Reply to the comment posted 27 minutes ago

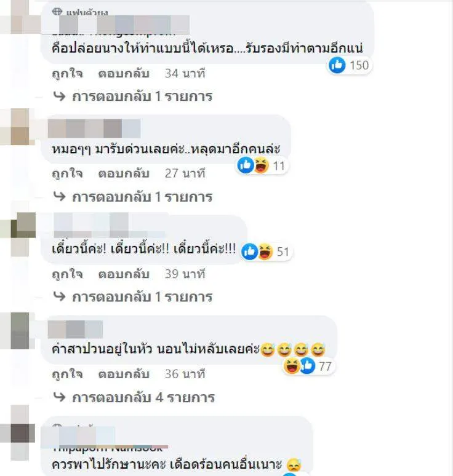click(x=124, y=173)
